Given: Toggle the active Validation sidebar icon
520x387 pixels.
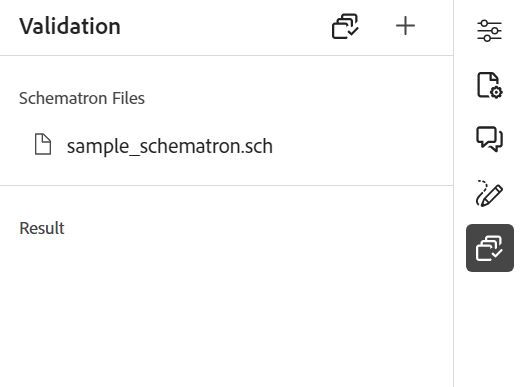Looking at the screenshot, I should point(490,248).
